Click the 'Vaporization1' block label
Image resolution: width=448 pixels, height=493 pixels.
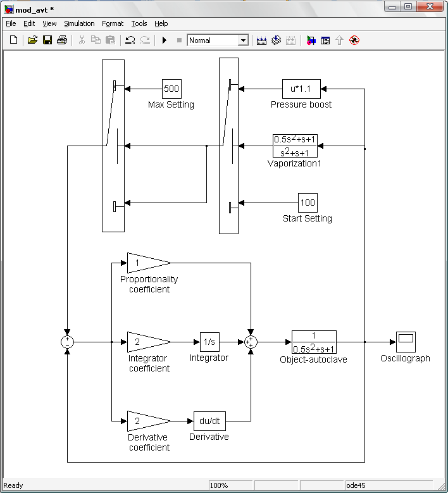[294, 163]
